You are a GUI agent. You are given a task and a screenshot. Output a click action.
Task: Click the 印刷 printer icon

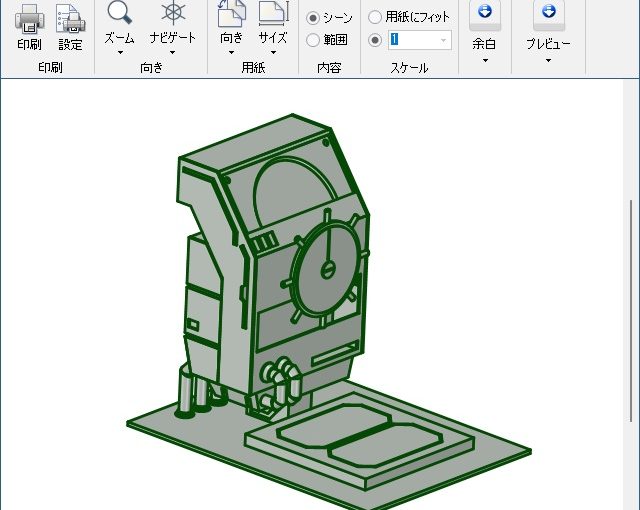29,18
